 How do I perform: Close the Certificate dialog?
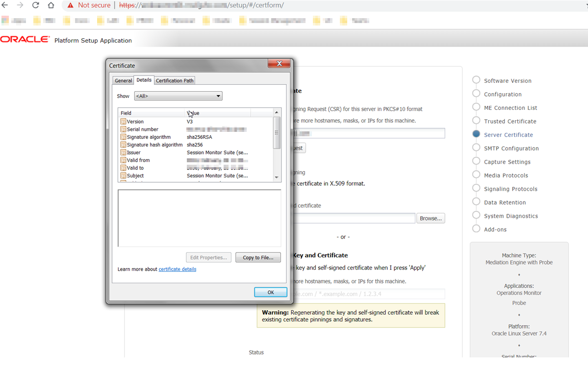coord(279,63)
